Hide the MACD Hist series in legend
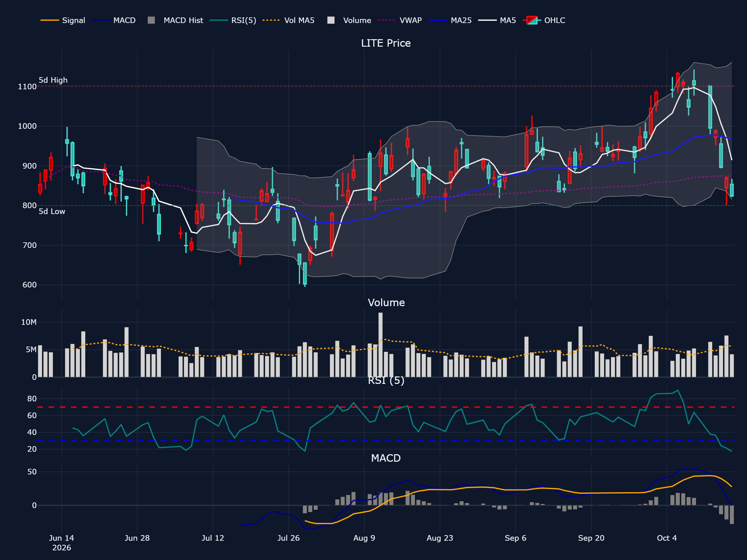 tap(175, 20)
